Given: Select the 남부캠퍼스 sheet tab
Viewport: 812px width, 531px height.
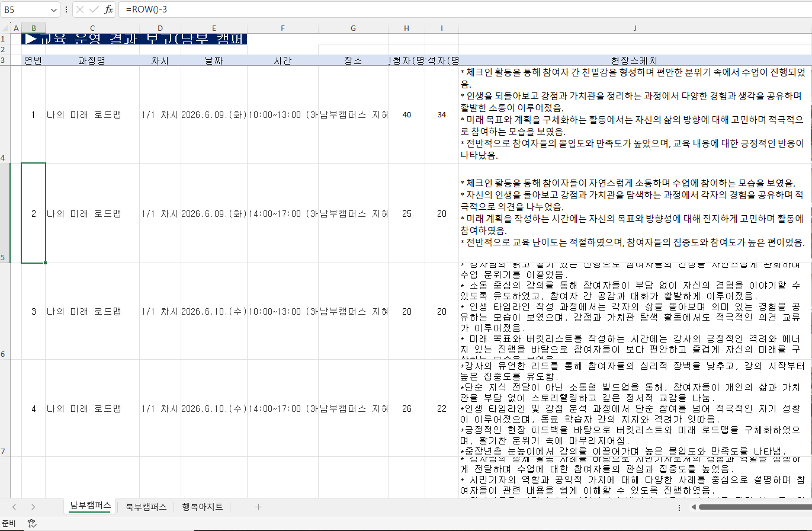Looking at the screenshot, I should [91, 507].
